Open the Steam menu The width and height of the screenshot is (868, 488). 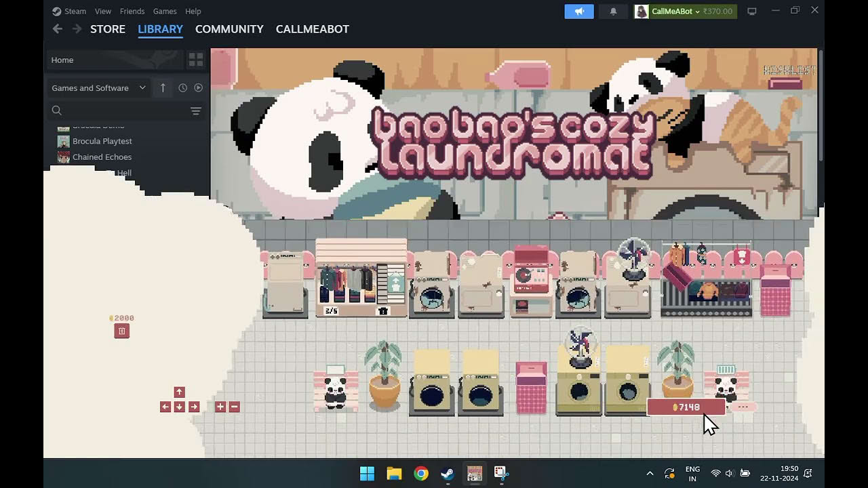(69, 11)
